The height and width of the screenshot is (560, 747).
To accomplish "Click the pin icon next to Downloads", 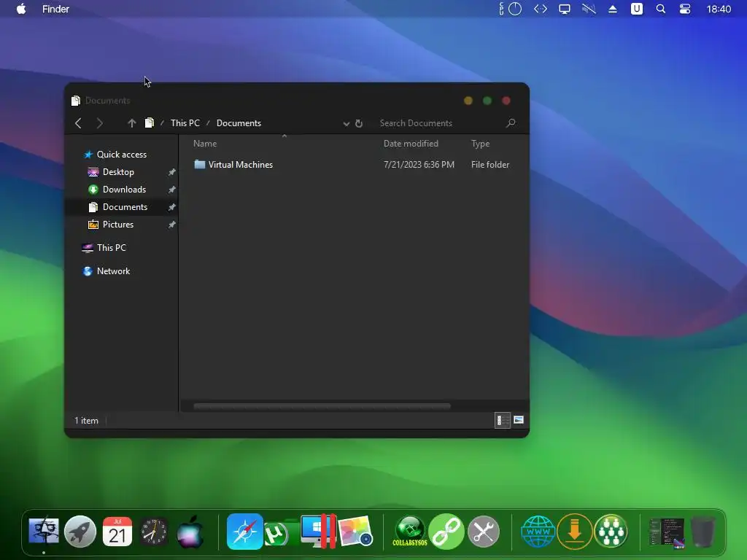I will [x=172, y=190].
